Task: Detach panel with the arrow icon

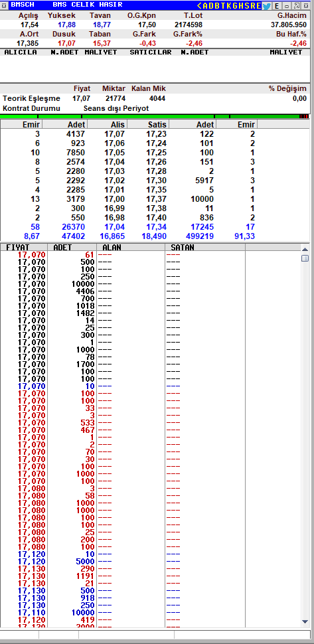Action: click(296, 6)
